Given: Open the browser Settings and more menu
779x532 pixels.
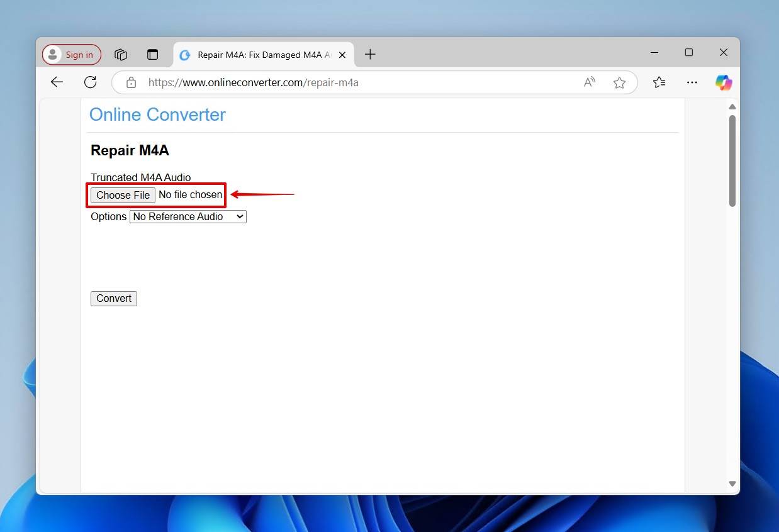Looking at the screenshot, I should pos(692,82).
